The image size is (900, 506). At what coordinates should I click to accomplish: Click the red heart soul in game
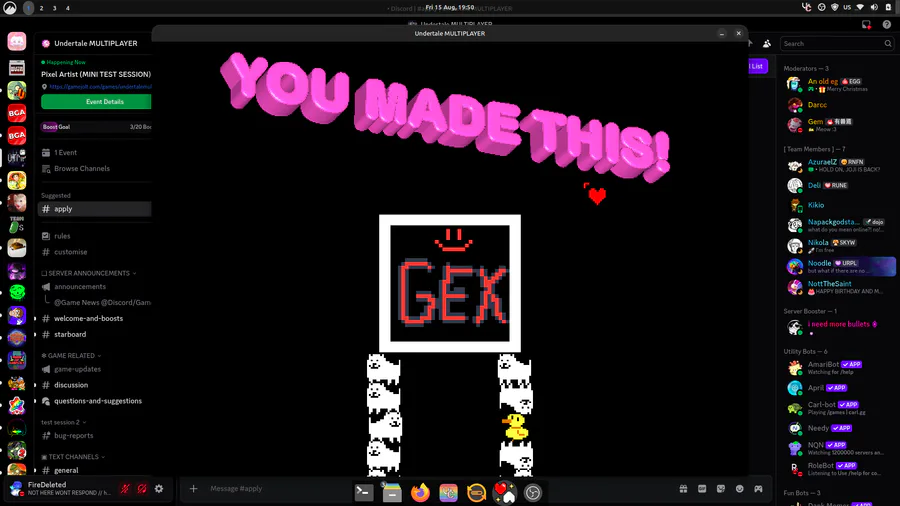pos(597,196)
